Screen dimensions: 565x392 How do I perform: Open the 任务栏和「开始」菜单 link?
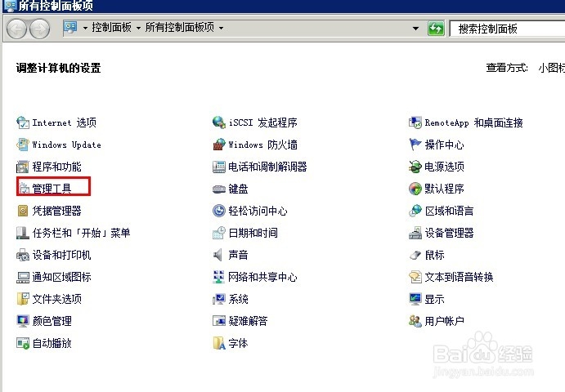coord(81,233)
